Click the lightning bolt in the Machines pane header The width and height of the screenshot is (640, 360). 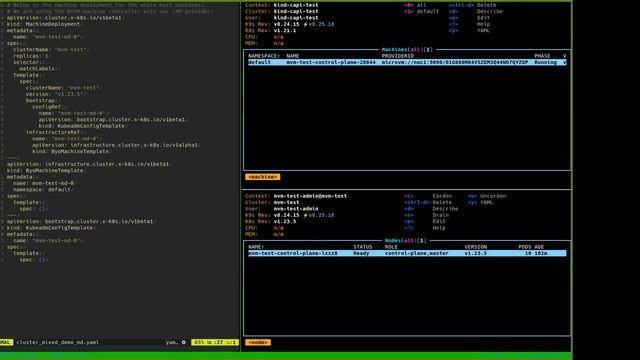[305, 24]
